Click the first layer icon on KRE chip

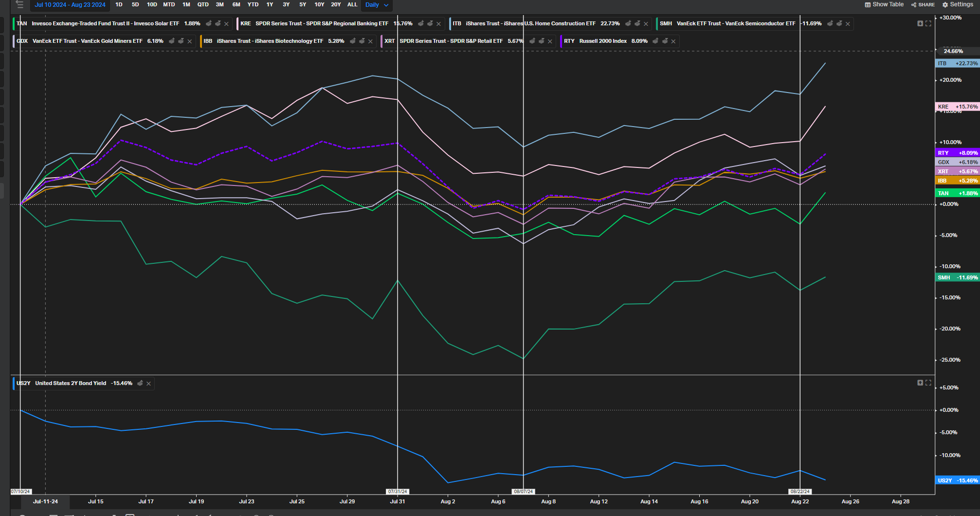coord(420,23)
